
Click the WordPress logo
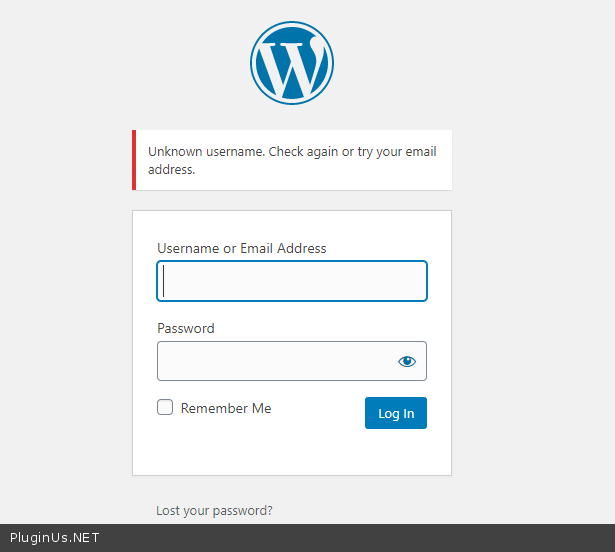pyautogui.click(x=291, y=63)
